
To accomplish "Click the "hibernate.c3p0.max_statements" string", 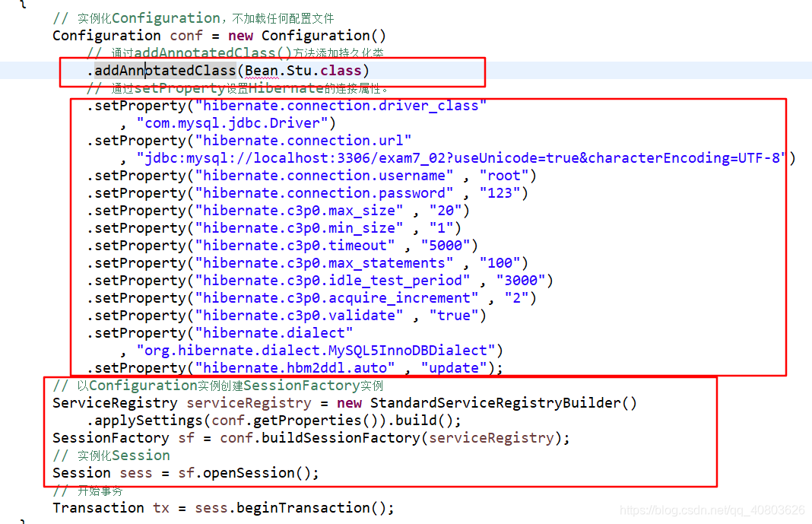I will [324, 263].
